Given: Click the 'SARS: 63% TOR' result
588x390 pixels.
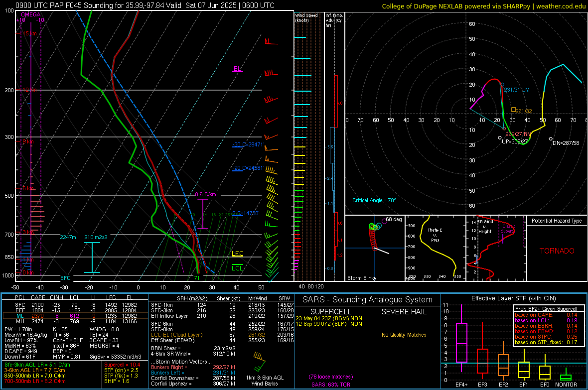Looking at the screenshot, I should pos(331,385).
